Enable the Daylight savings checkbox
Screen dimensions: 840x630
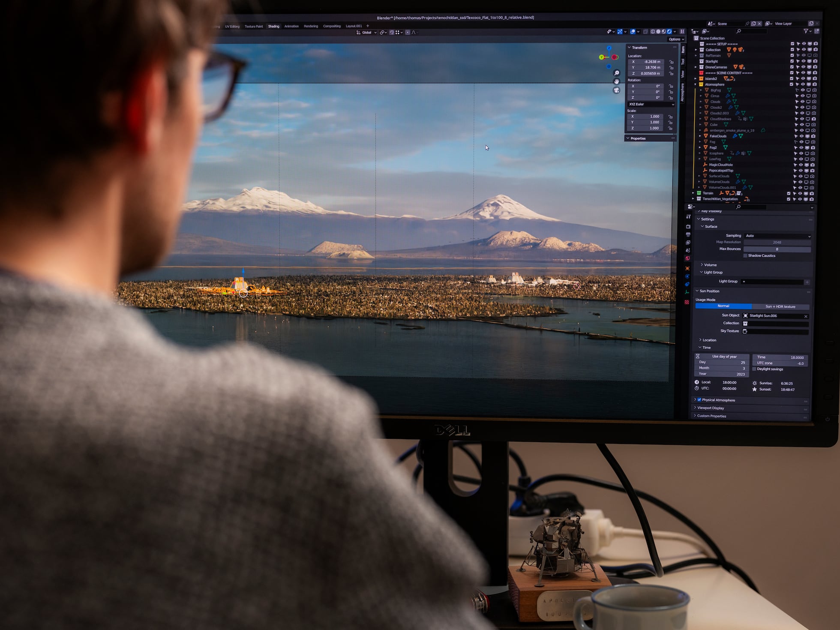tap(754, 369)
